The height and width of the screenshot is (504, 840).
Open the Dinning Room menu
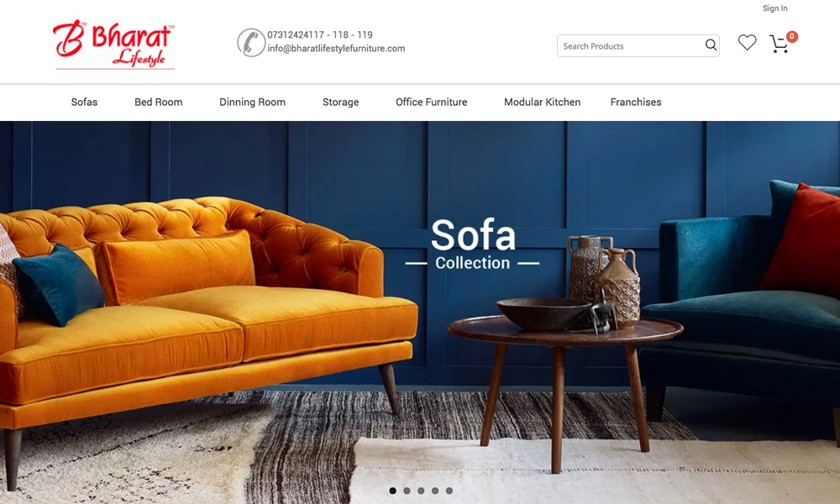coord(252,102)
